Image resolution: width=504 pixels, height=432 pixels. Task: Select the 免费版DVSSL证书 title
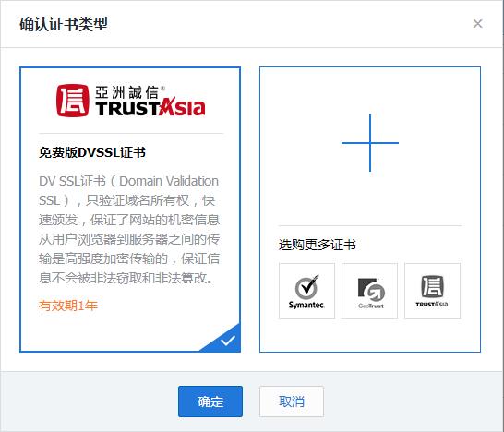pyautogui.click(x=92, y=152)
